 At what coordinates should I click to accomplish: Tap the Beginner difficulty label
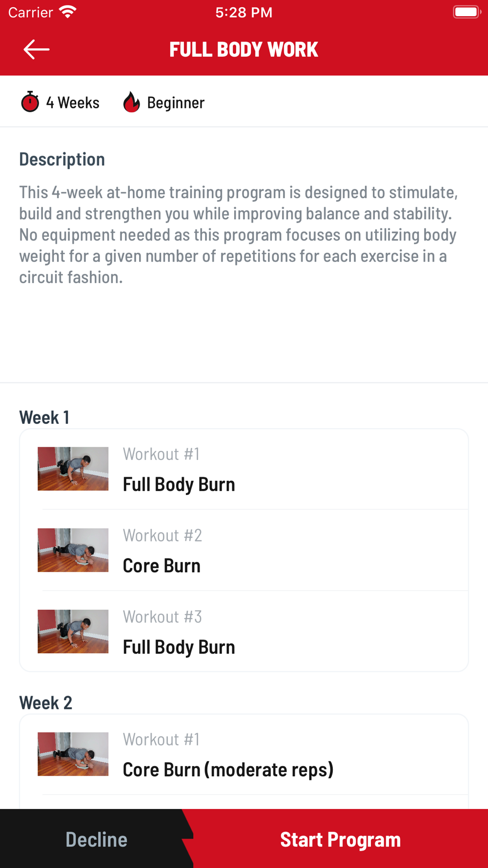(176, 103)
